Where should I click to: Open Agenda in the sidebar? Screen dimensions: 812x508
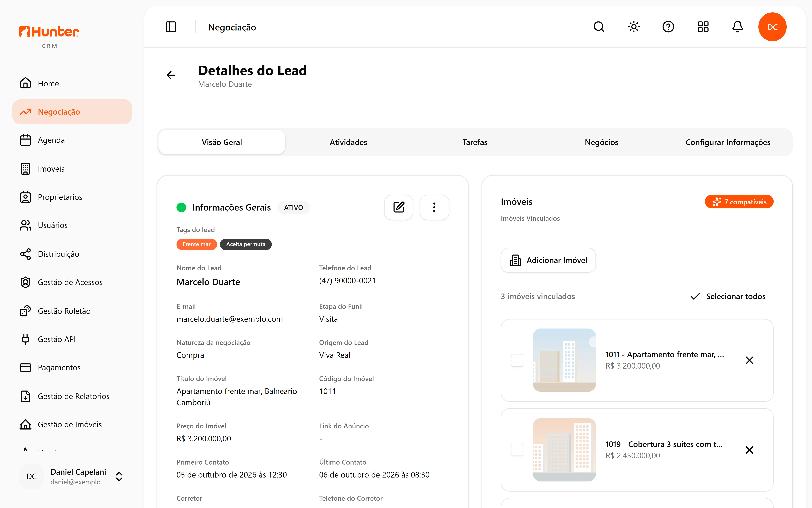point(72,140)
